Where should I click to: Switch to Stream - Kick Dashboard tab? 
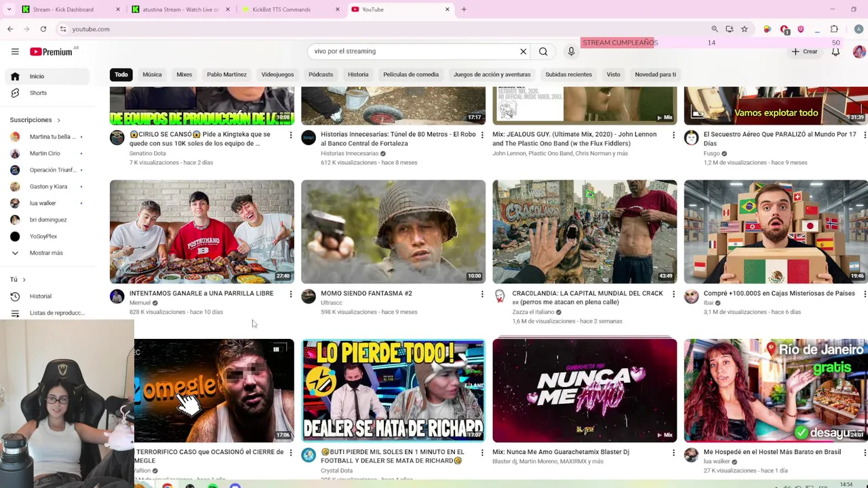[x=63, y=9]
